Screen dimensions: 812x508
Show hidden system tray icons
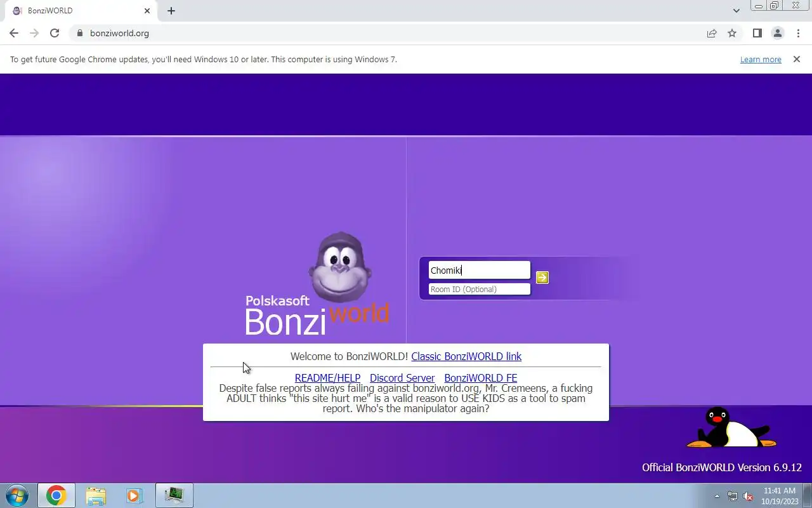(x=717, y=497)
